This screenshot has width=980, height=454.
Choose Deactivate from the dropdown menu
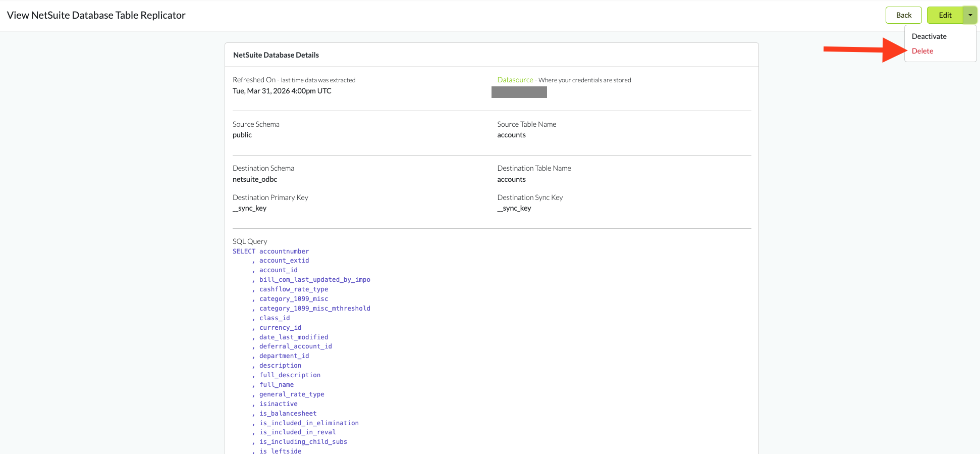tap(929, 36)
